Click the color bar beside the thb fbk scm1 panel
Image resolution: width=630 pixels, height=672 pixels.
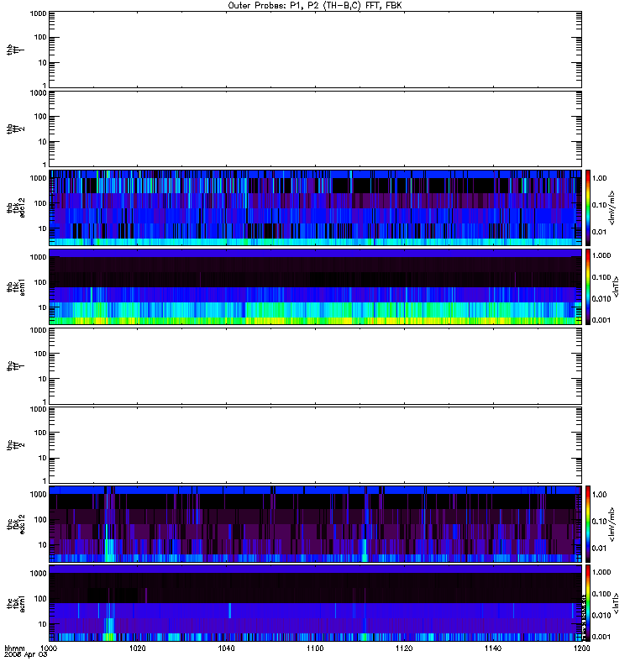point(588,286)
